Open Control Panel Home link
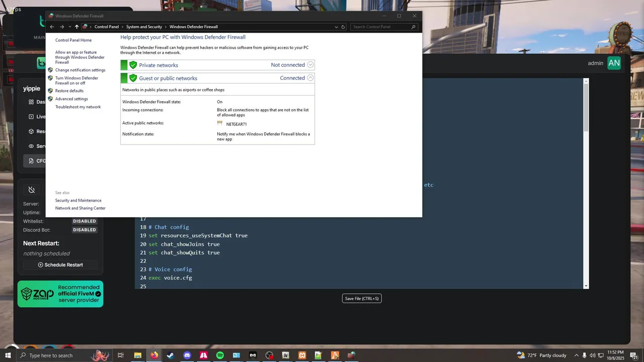 click(73, 40)
